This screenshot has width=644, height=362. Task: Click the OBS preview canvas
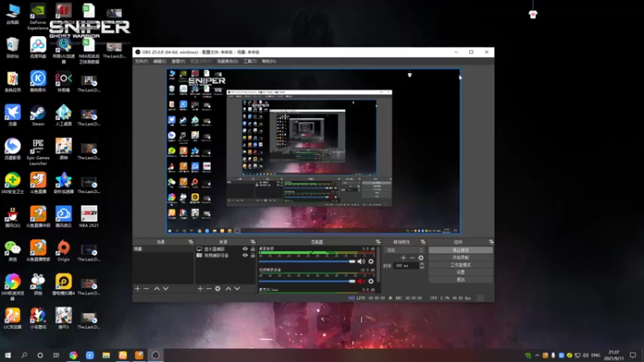pos(313,151)
